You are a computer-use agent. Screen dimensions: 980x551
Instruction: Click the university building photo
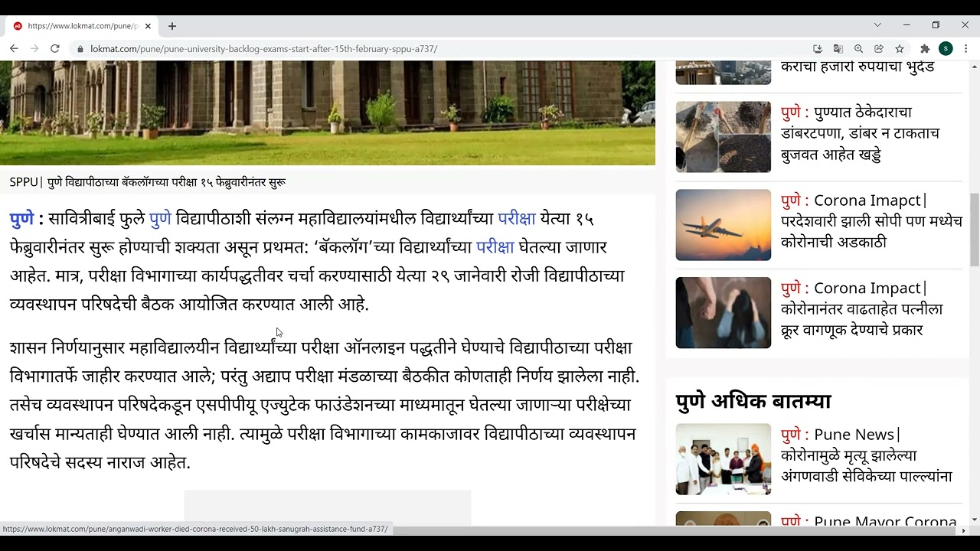328,112
